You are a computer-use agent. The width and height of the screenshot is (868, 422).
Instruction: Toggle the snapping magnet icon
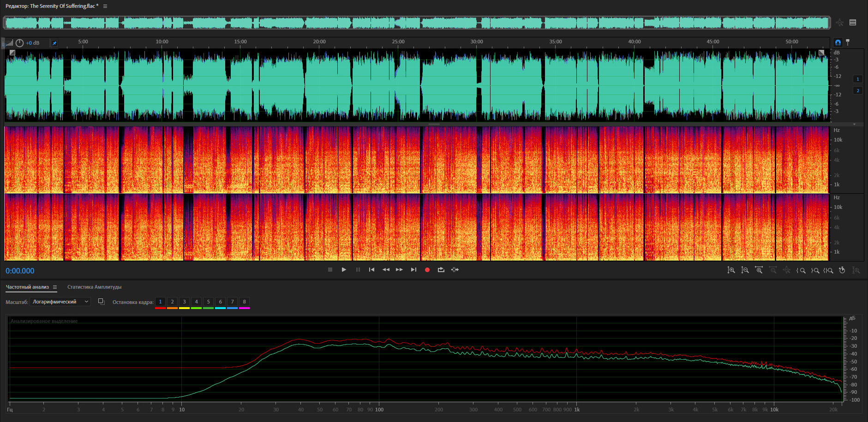tap(838, 42)
